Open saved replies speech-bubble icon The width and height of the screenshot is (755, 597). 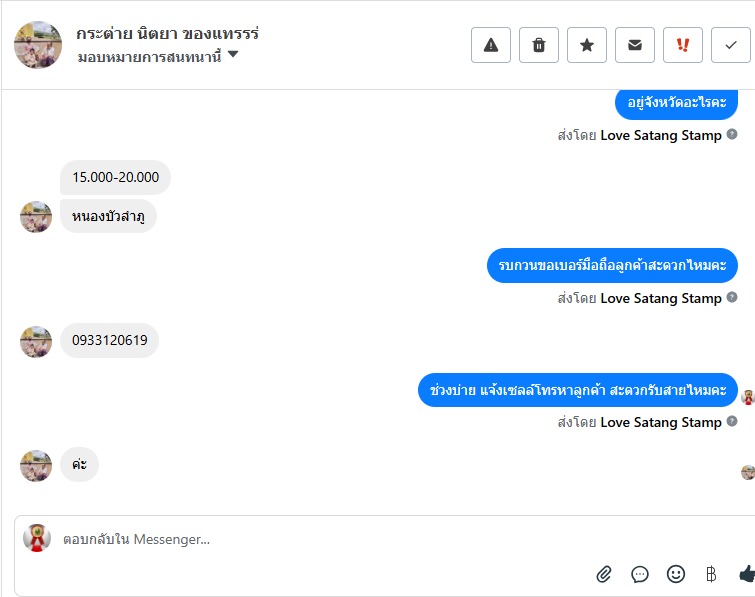pos(640,574)
